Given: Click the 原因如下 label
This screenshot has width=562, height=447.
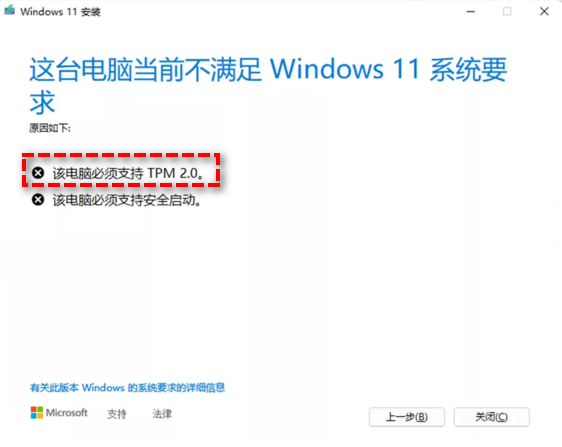Looking at the screenshot, I should pos(50,128).
